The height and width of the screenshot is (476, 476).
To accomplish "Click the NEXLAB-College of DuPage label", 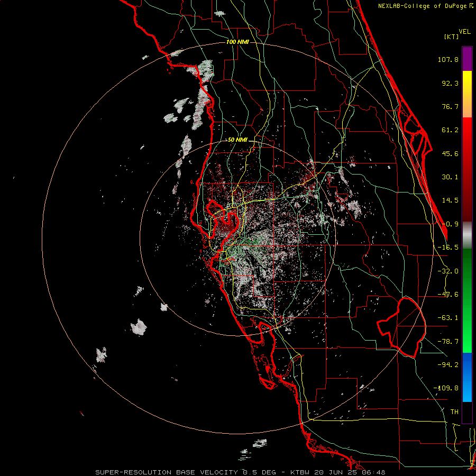I will [x=425, y=6].
